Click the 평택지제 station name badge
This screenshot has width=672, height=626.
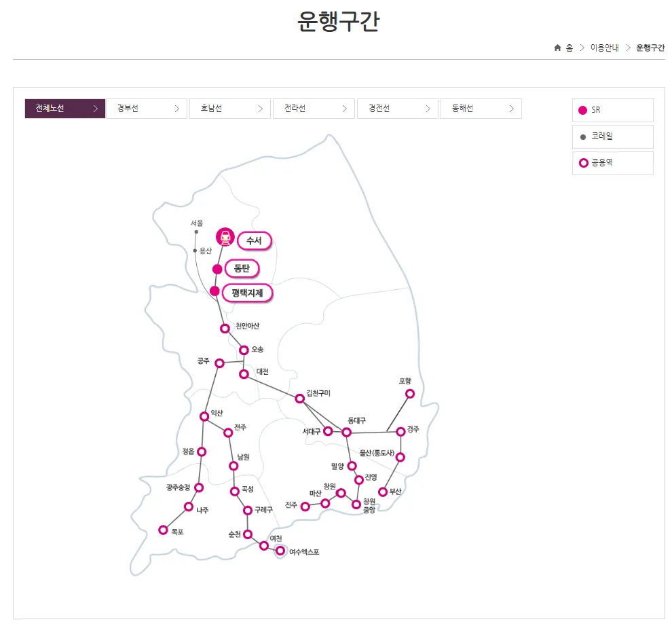(x=247, y=293)
